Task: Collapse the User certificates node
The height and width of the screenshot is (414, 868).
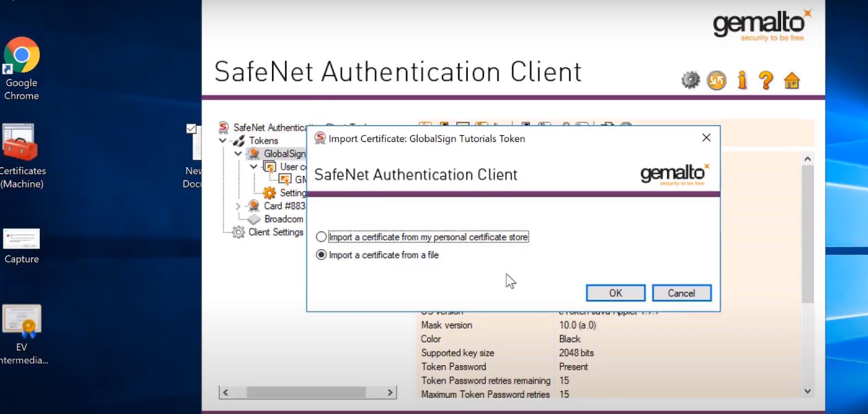Action: point(253,167)
